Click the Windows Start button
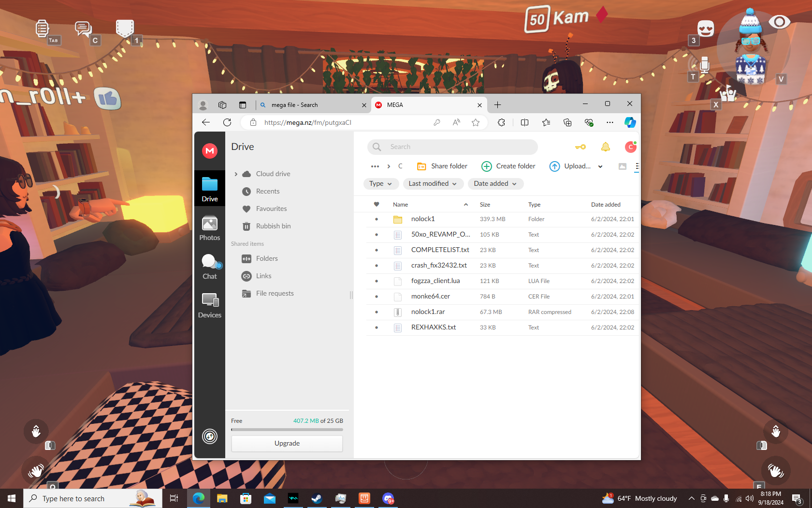Viewport: 812px width, 508px height. pyautogui.click(x=12, y=498)
